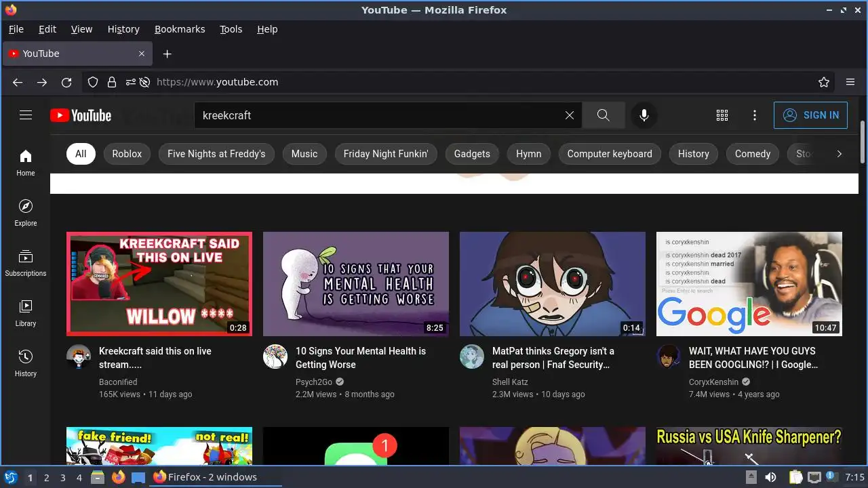This screenshot has height=488, width=868.
Task: Click the Kreekcraft said this on live thumbnail
Action: click(x=159, y=284)
